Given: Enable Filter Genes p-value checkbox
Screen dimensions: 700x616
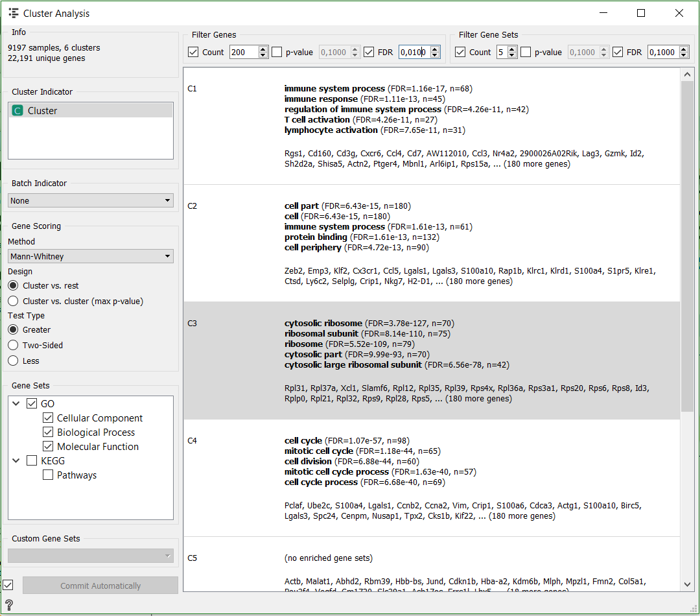Looking at the screenshot, I should pyautogui.click(x=277, y=53).
